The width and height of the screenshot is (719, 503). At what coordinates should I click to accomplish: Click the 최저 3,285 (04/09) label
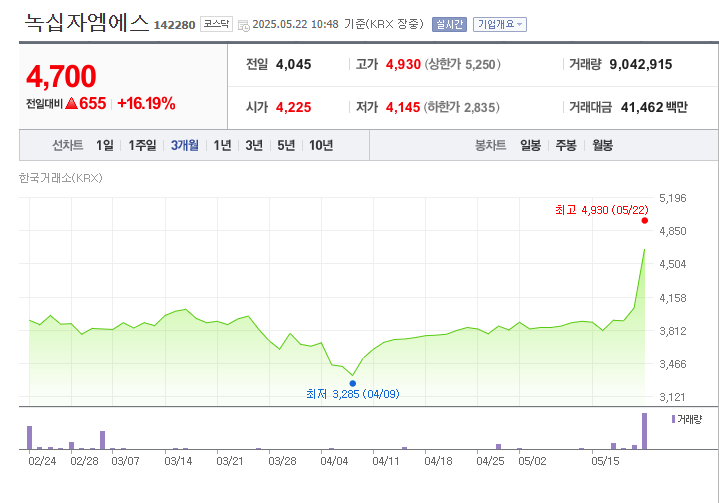pyautogui.click(x=353, y=394)
